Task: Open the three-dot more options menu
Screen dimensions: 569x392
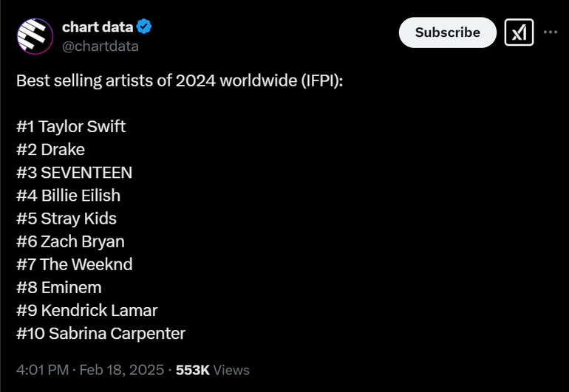Action: [551, 32]
